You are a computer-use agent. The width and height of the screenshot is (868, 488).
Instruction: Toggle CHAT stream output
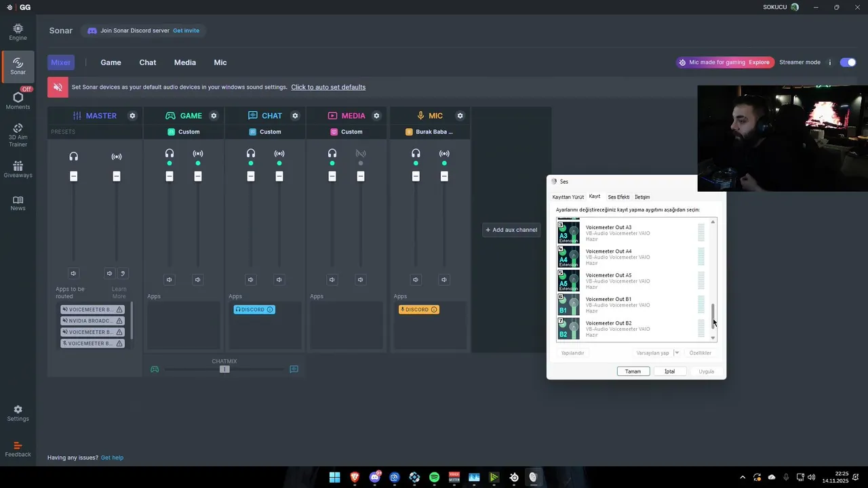(279, 154)
